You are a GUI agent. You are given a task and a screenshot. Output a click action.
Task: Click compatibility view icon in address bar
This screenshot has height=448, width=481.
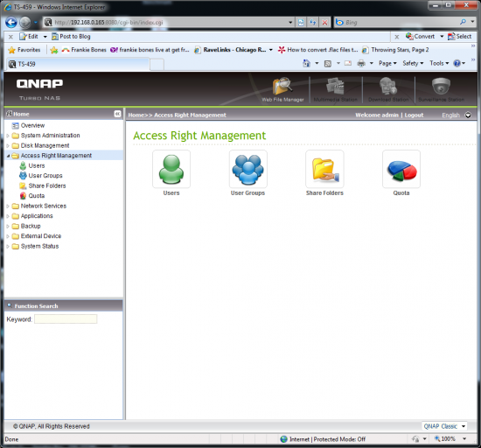pos(301,23)
